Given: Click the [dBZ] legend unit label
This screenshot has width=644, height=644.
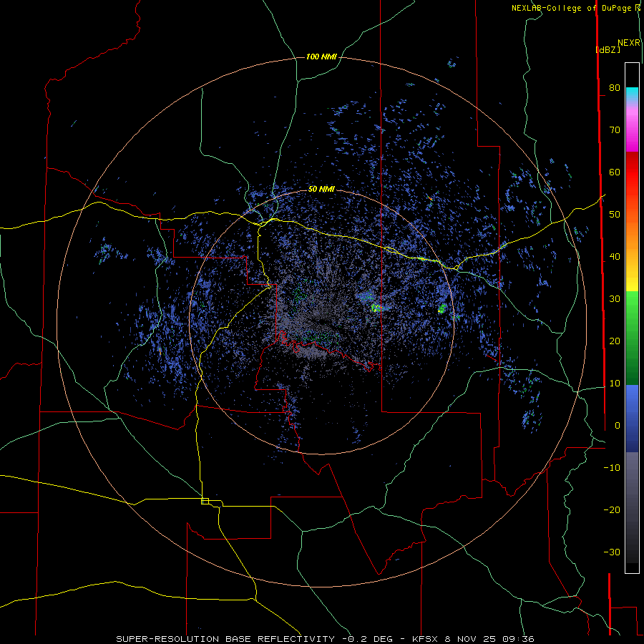Looking at the screenshot, I should [x=608, y=49].
